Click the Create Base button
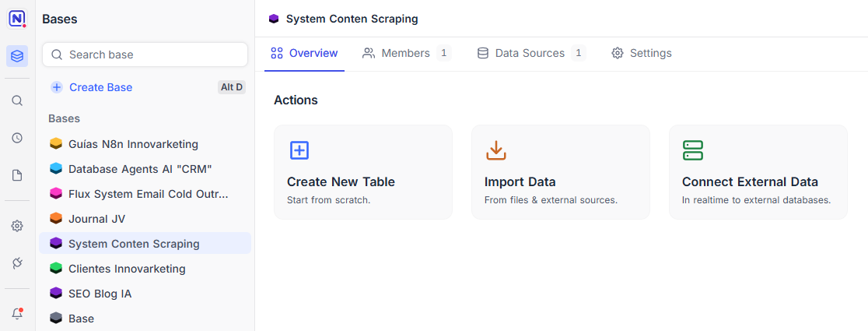Viewport: 868px width, 331px height. pos(100,87)
